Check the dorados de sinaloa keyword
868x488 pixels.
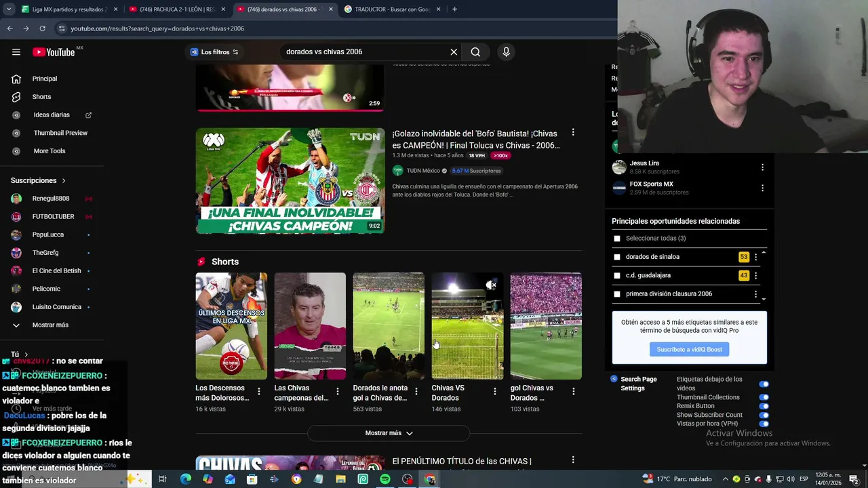pyautogui.click(x=617, y=257)
